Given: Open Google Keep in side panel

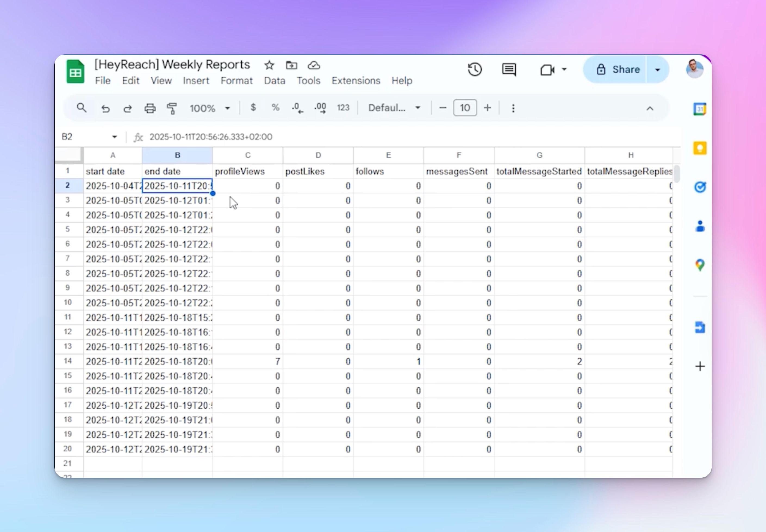Looking at the screenshot, I should (x=700, y=148).
